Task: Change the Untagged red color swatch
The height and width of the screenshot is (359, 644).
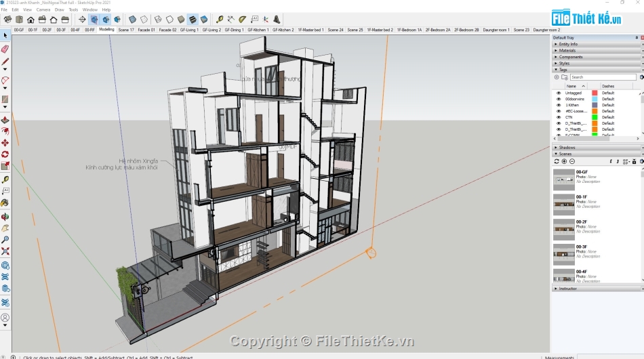Action: pos(595,93)
